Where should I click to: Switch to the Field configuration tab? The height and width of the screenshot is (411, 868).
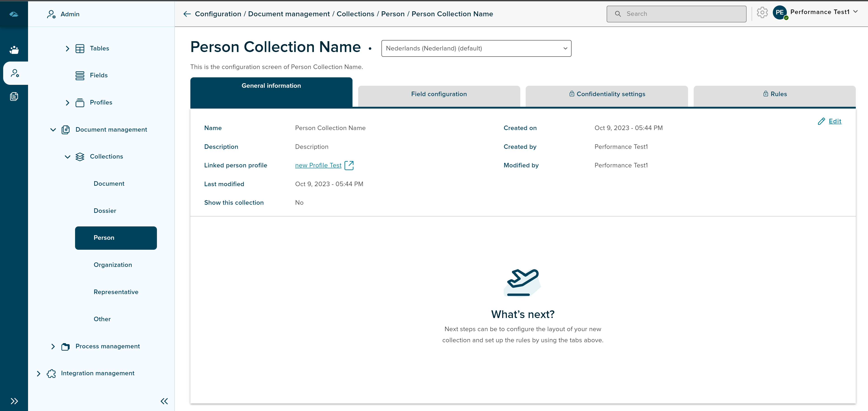pos(439,94)
